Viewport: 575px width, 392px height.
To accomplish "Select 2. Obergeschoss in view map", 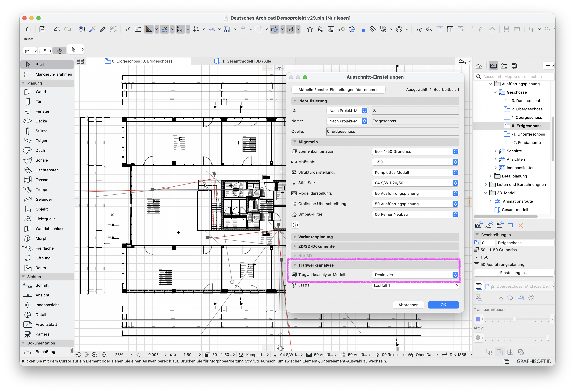I will pos(527,109).
